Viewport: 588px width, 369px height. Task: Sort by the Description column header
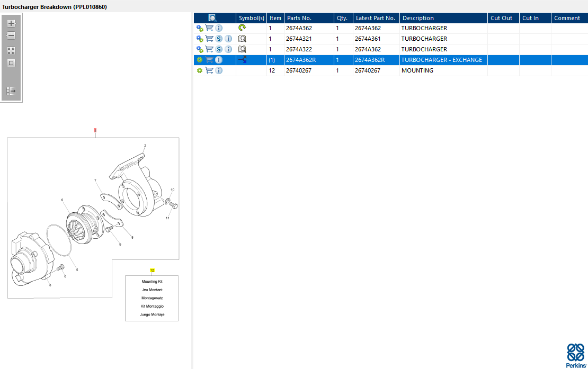[x=443, y=18]
